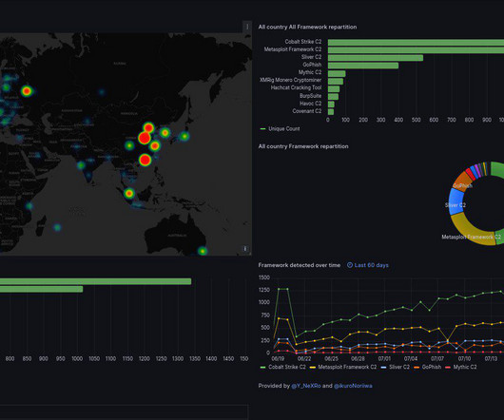Select the Hashcat Cracking Tool bar
Image resolution: width=504 pixels, height=420 pixels.
tap(334, 89)
